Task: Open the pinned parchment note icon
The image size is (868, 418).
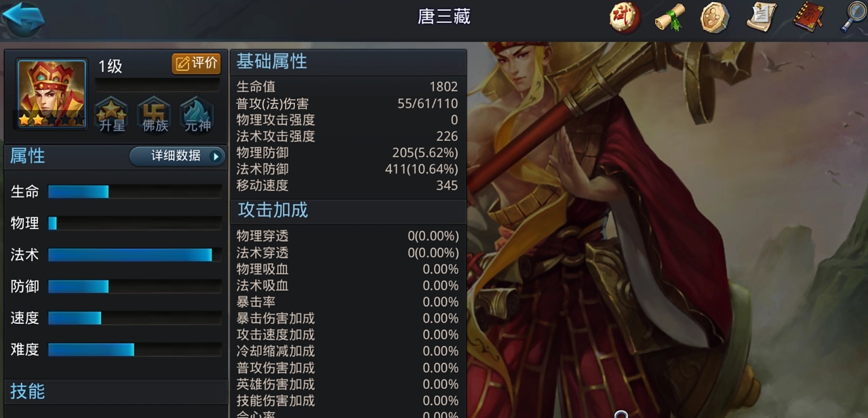Action: click(762, 18)
